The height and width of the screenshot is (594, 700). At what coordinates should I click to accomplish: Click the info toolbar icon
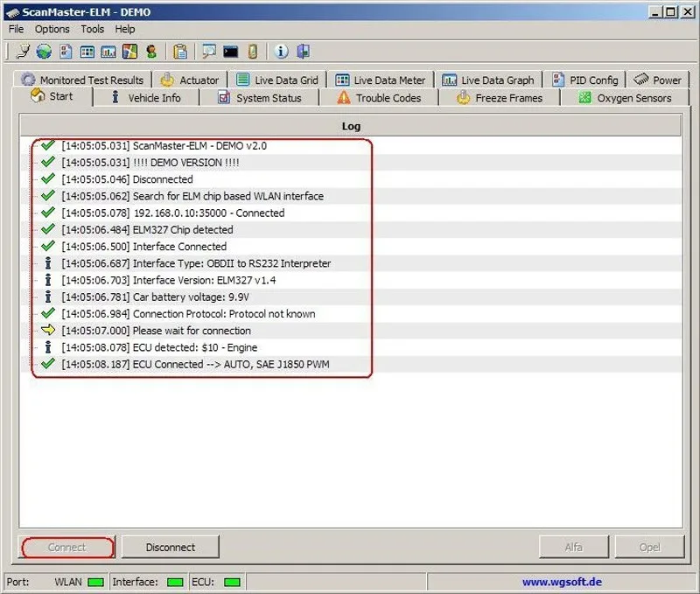click(281, 51)
